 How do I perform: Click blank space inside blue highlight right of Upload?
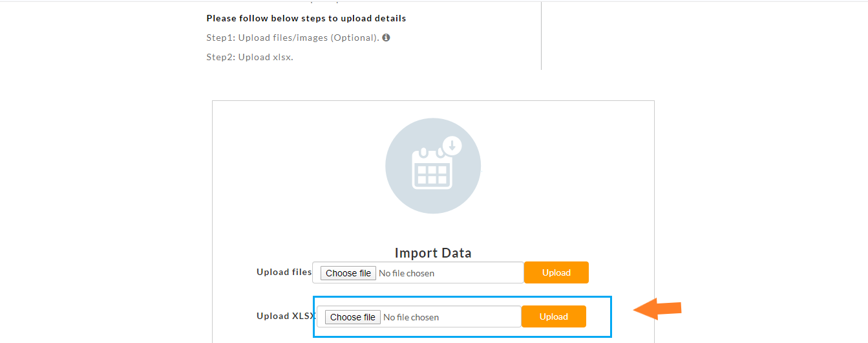click(x=598, y=316)
